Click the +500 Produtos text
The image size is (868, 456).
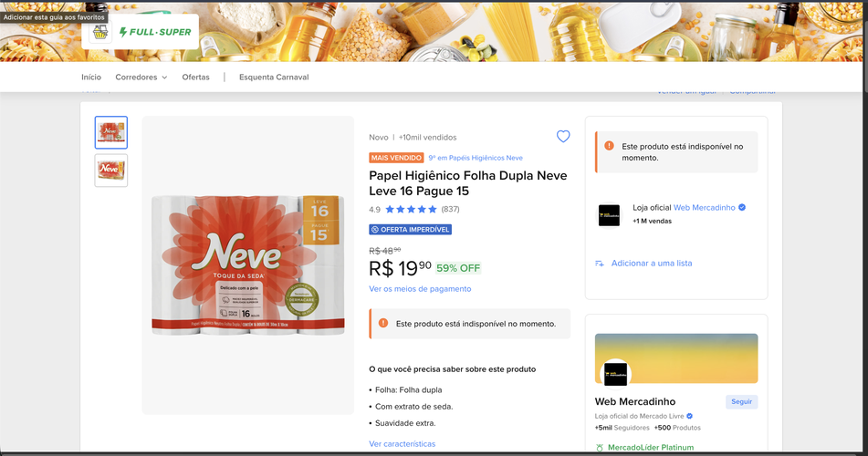pos(677,428)
